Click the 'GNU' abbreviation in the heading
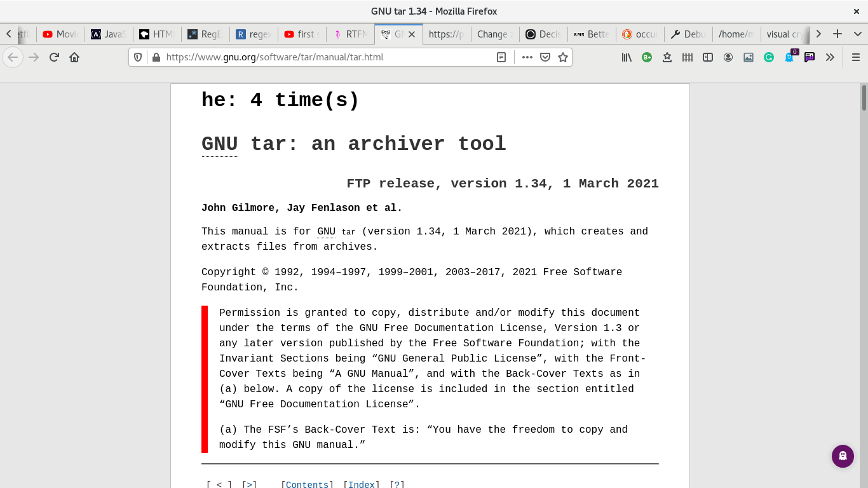Image resolution: width=868 pixels, height=488 pixels. coord(220,144)
